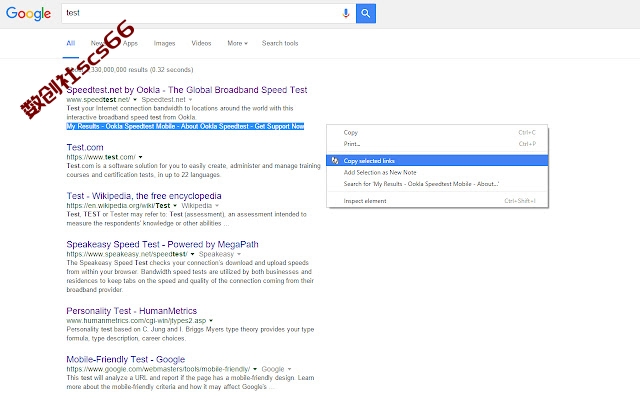640x400 pixels.
Task: Choose Copy from the context menu
Action: pos(437,132)
